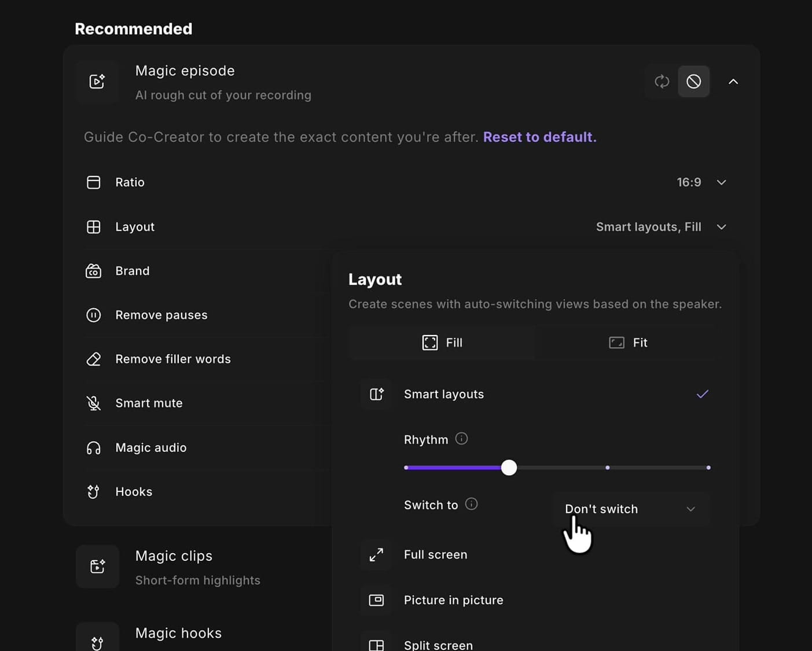Click the Rhythm label
This screenshot has height=651, width=812.
[x=426, y=440]
